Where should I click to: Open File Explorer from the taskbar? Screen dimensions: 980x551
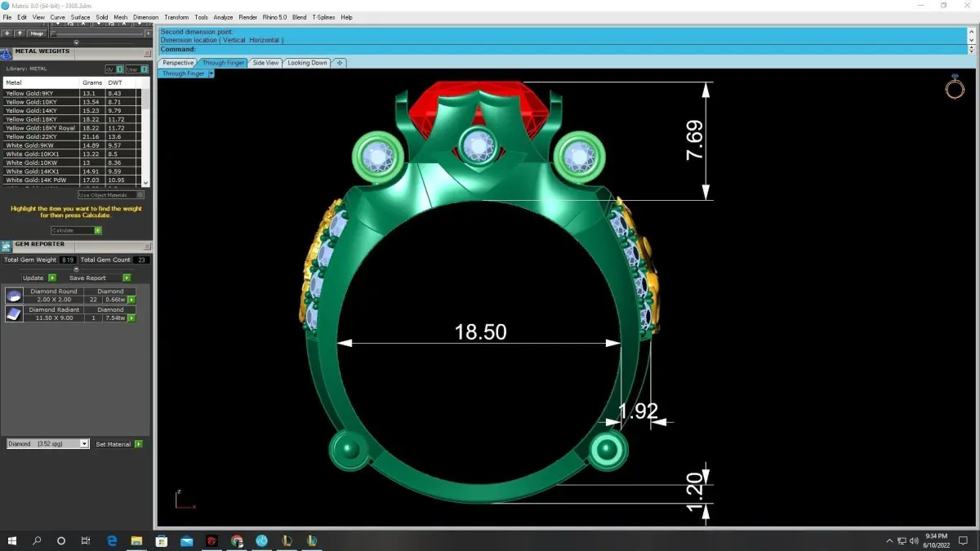click(x=136, y=540)
